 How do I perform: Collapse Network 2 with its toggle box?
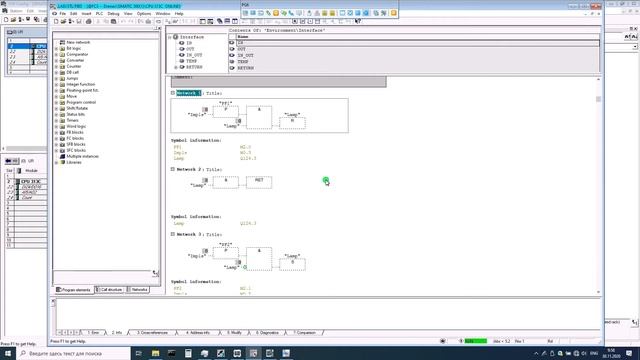173,169
